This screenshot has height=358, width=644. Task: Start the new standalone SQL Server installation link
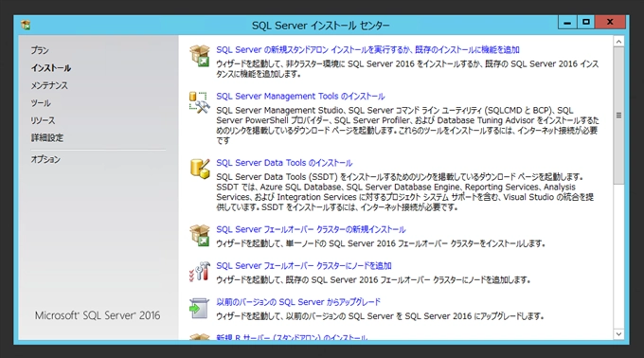(367, 49)
